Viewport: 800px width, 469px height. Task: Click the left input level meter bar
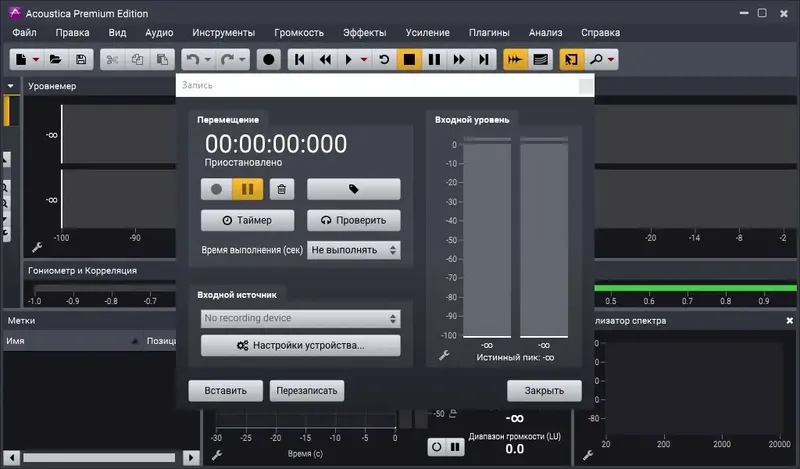[487, 238]
